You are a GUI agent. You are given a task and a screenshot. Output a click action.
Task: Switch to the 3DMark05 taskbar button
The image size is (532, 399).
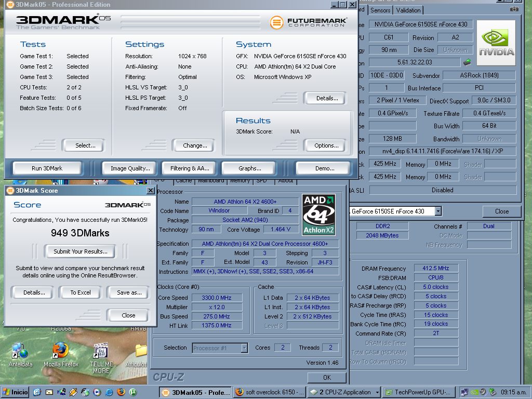click(x=195, y=392)
